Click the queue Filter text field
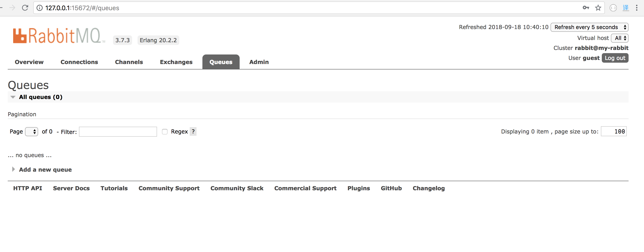This screenshot has width=644, height=252. click(118, 132)
